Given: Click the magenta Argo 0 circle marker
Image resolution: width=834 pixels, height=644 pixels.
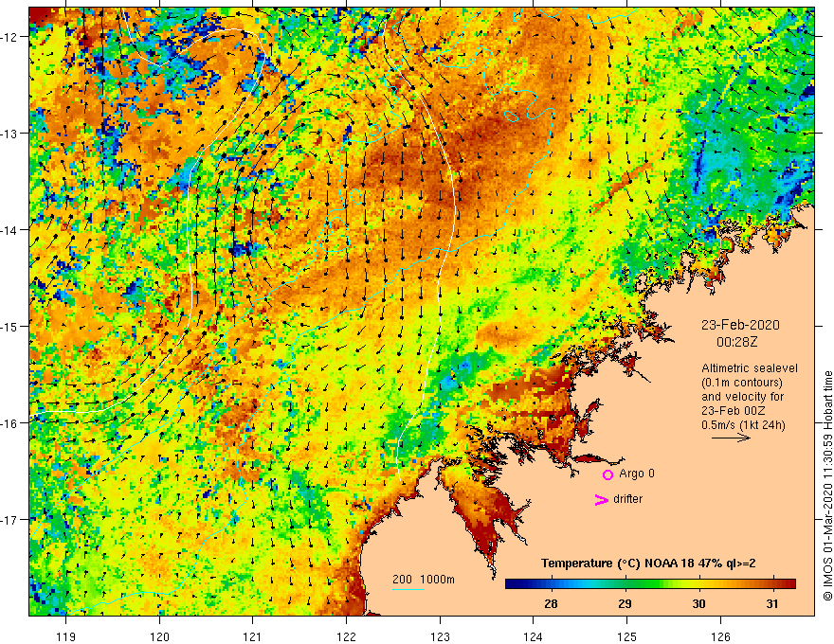Looking at the screenshot, I should pos(607,474).
